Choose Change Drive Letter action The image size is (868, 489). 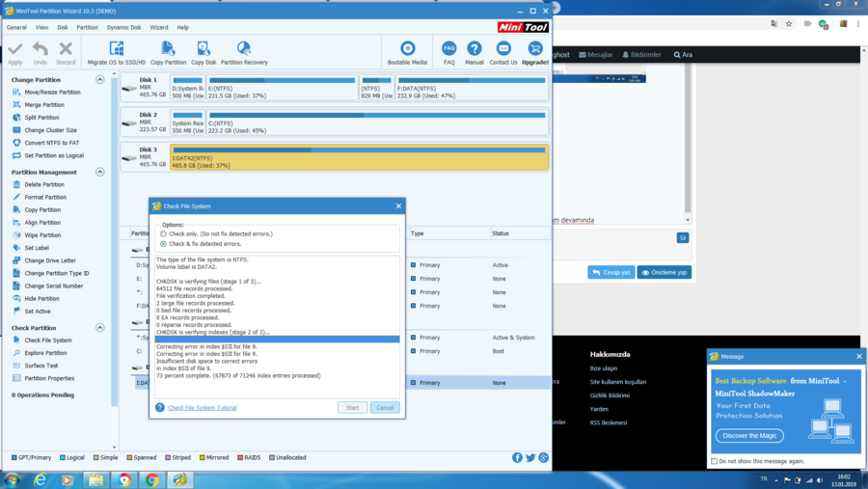pos(50,260)
